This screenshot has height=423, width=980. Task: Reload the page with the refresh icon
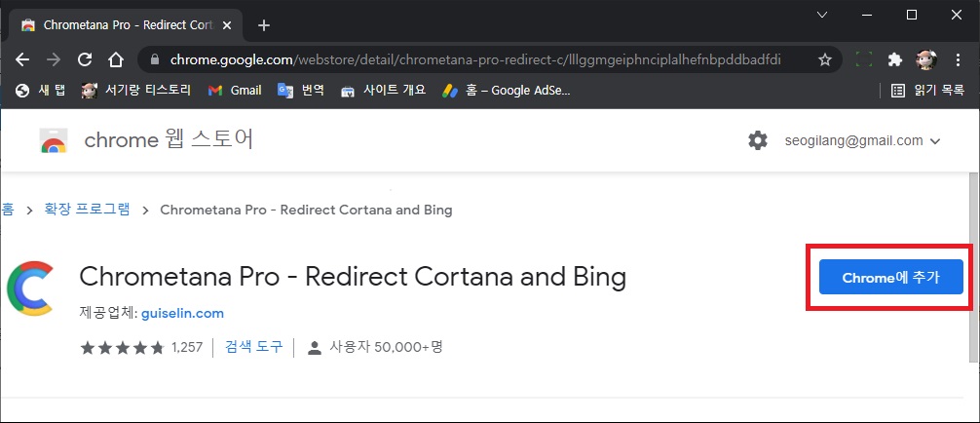pyautogui.click(x=85, y=60)
